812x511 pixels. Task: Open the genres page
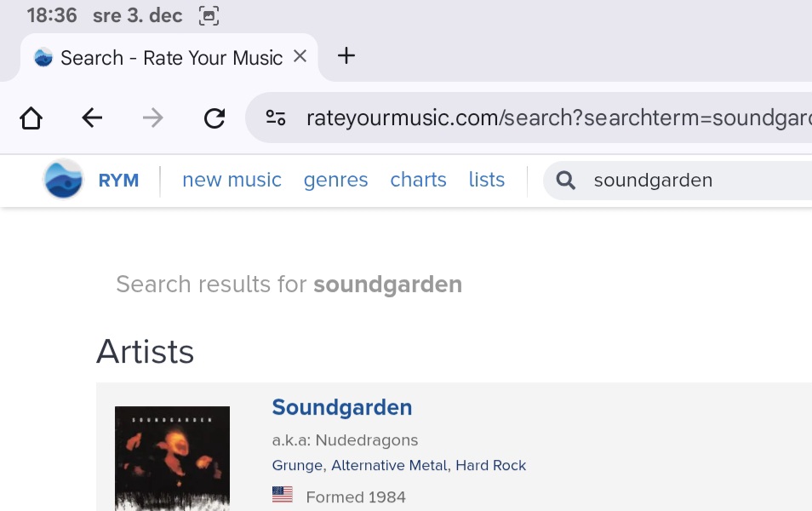click(x=335, y=180)
